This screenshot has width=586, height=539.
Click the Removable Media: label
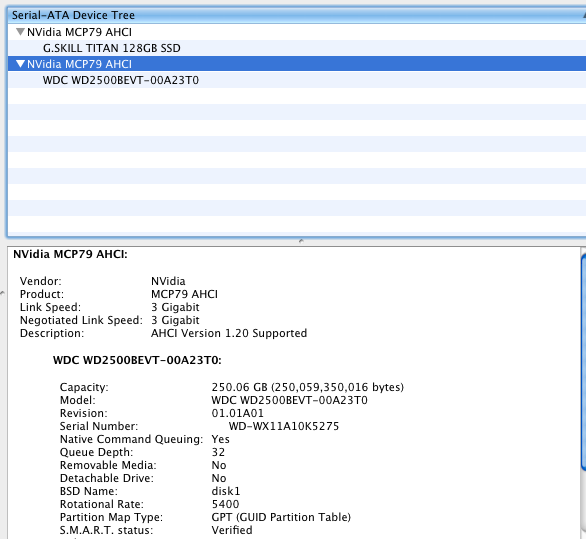tap(108, 465)
